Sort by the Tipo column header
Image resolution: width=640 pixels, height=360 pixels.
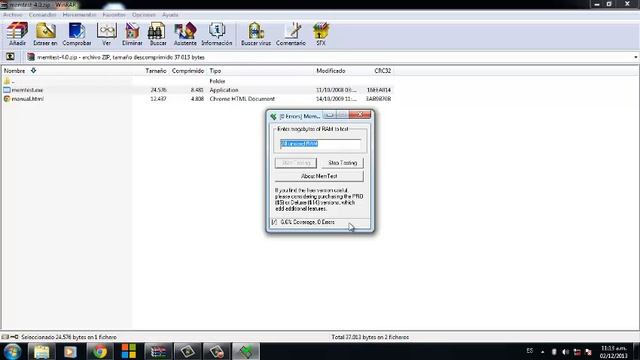click(215, 71)
